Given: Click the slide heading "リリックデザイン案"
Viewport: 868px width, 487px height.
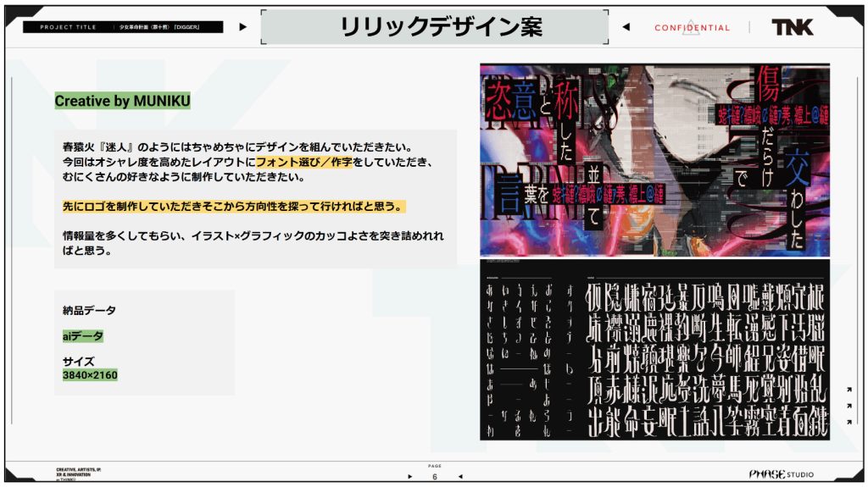Looking at the screenshot, I should click(x=441, y=27).
